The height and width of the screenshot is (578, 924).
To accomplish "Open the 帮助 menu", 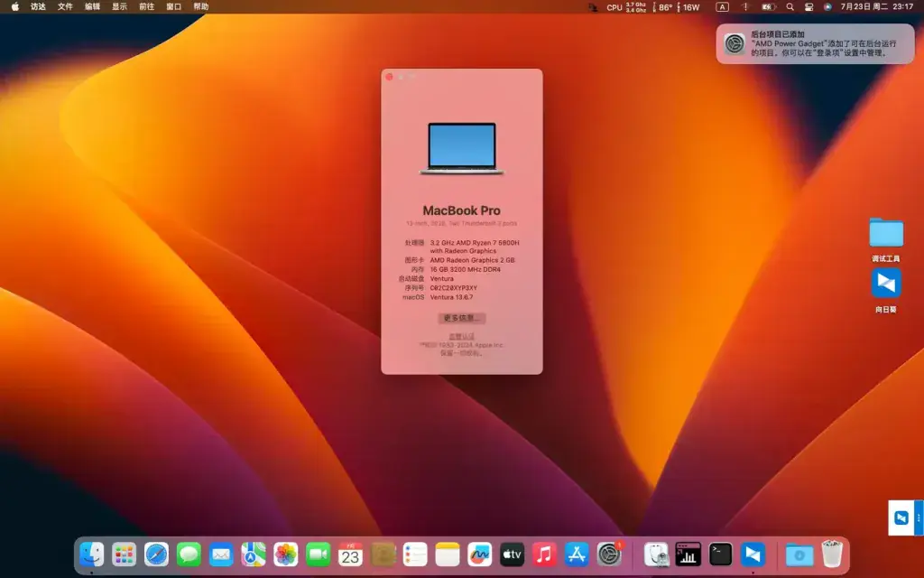I will pyautogui.click(x=201, y=6).
